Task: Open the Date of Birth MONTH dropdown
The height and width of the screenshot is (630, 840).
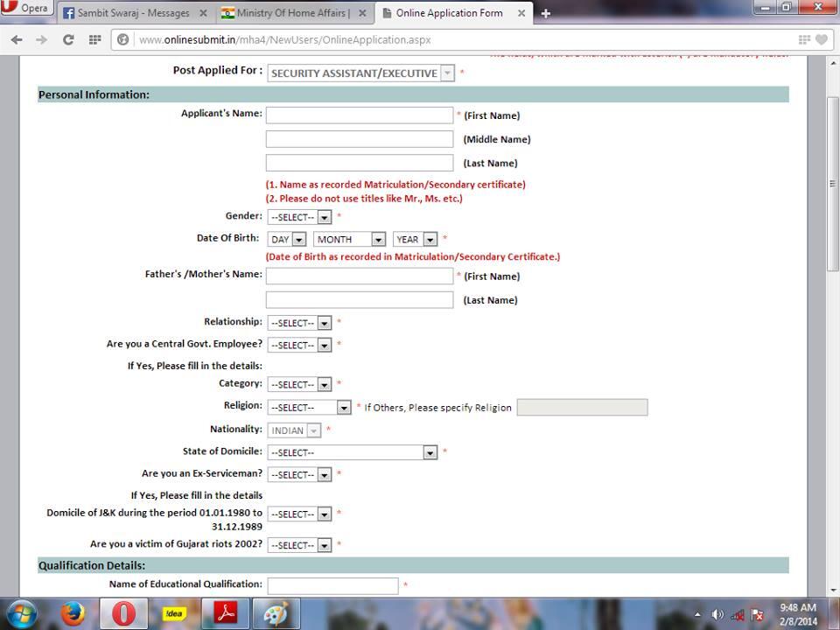Action: click(x=349, y=239)
